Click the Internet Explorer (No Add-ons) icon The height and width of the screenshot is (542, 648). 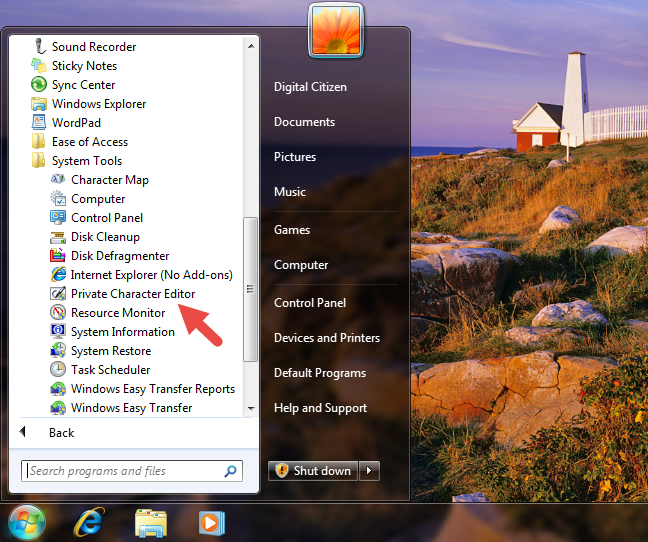pyautogui.click(x=58, y=274)
